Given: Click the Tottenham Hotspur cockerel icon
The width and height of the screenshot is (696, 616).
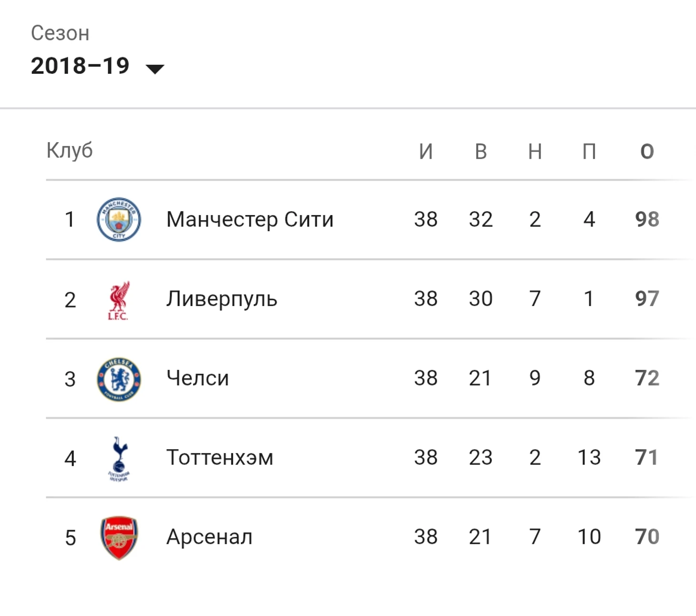Looking at the screenshot, I should [119, 459].
